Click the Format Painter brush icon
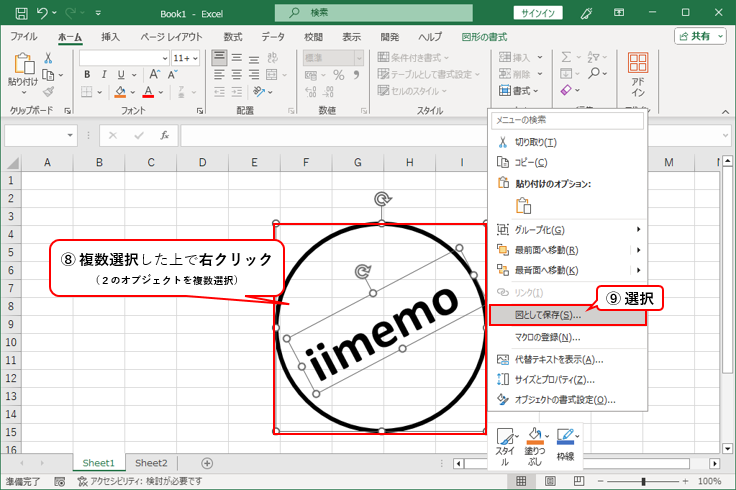The image size is (736, 490). (x=48, y=92)
